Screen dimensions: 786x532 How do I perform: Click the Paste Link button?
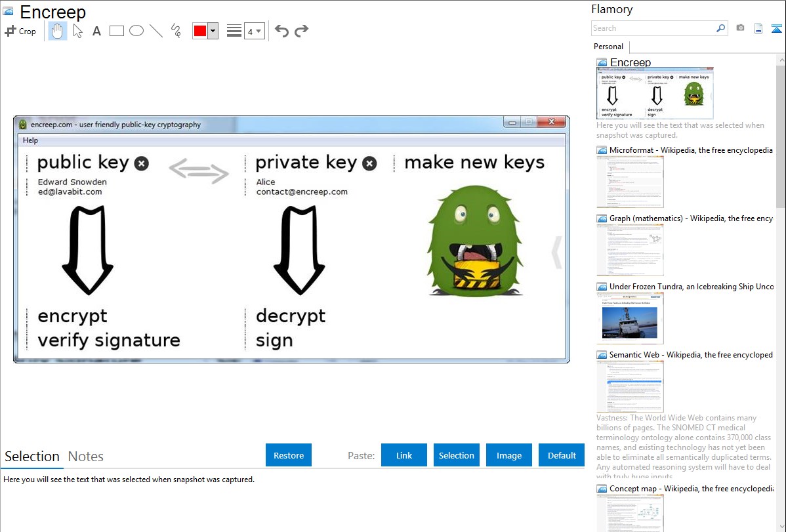pos(404,455)
